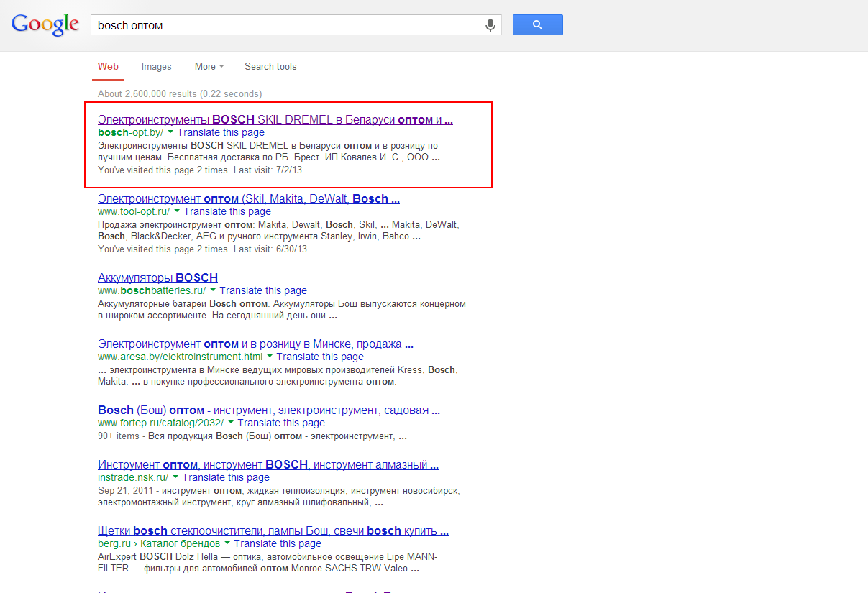Translate the instrade.nsk.ru result page
The image size is (868, 593).
(x=226, y=477)
